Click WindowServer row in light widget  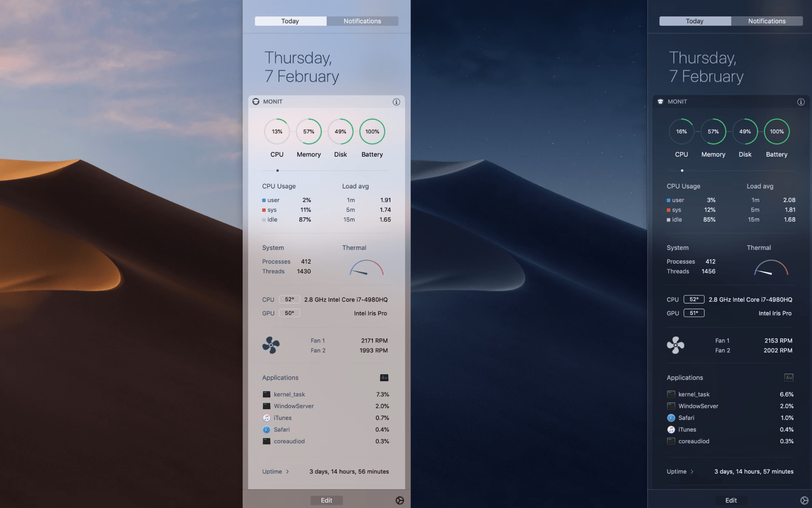(x=326, y=406)
